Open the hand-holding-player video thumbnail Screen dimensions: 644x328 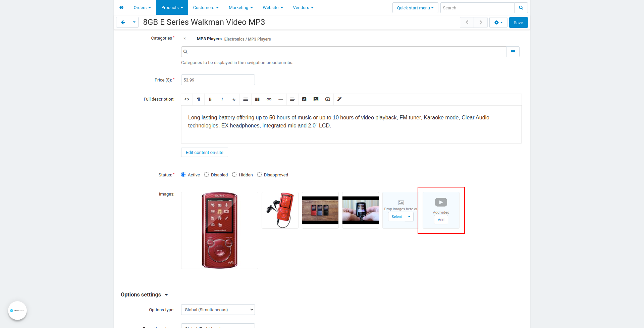tap(361, 210)
